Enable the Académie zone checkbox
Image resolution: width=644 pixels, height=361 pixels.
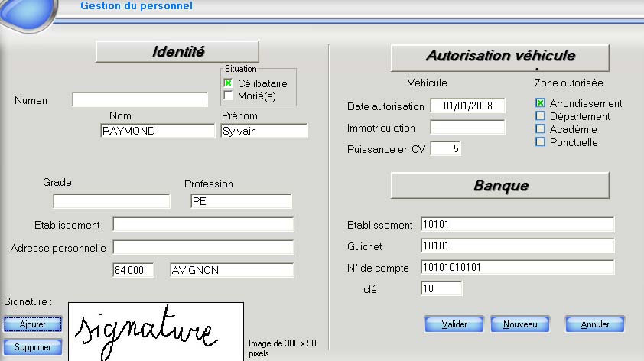point(540,129)
